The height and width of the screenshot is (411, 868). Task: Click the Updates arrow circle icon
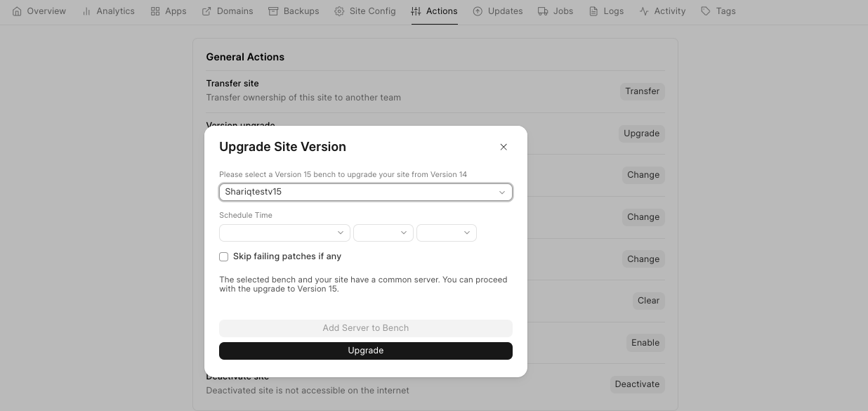point(478,11)
